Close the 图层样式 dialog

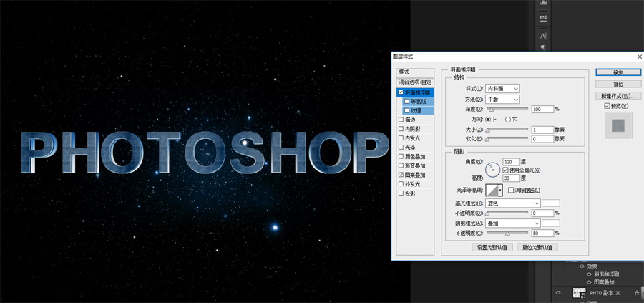tap(639, 57)
